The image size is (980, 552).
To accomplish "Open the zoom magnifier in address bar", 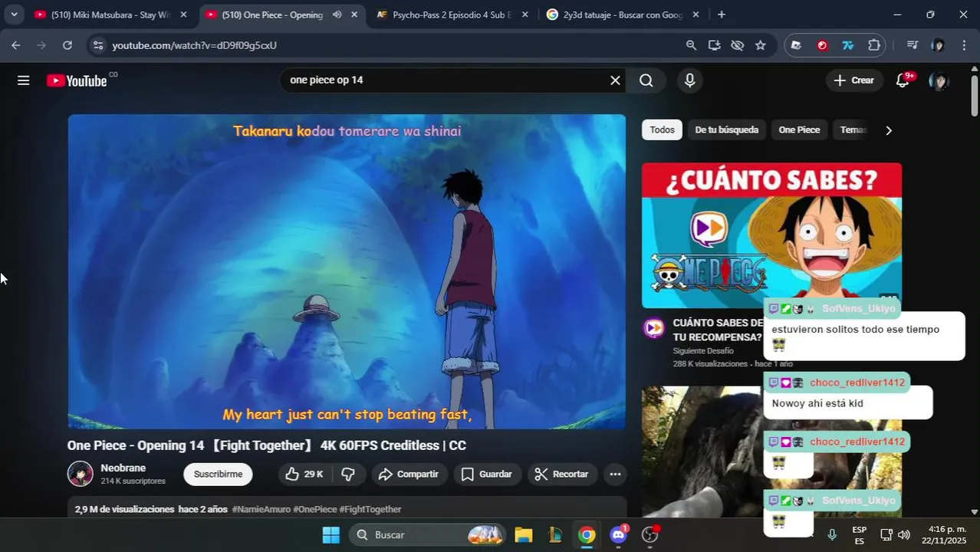I will coord(691,45).
